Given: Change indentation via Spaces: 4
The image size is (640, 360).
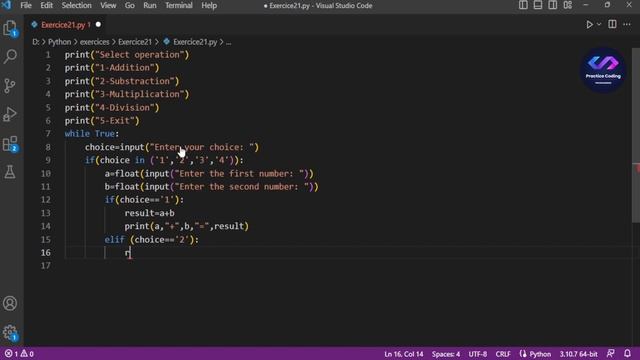Looking at the screenshot, I should click(446, 354).
